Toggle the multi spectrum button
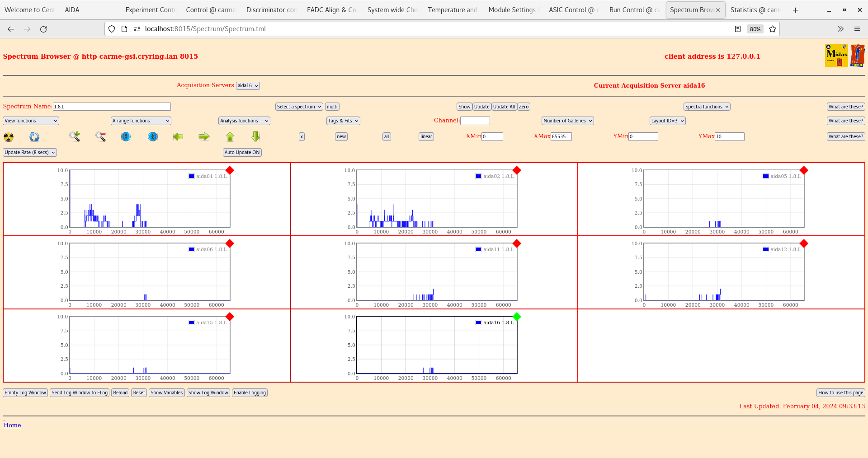This screenshot has height=458, width=868. pos(332,107)
